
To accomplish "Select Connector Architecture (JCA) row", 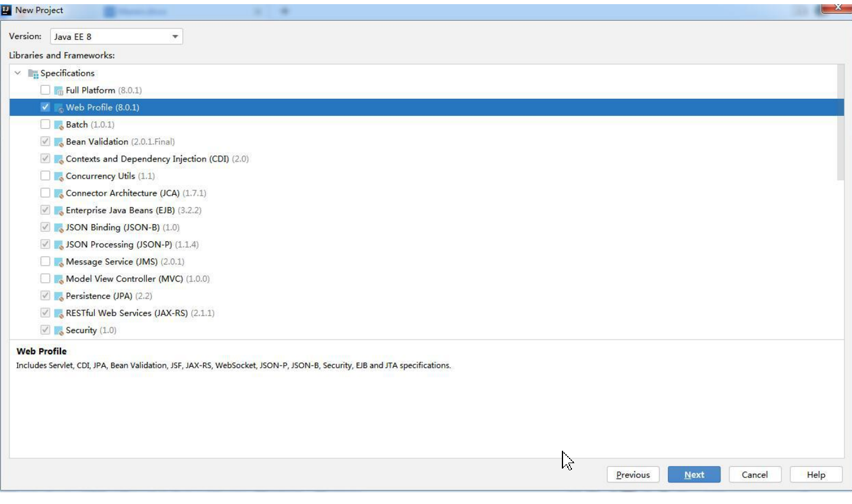I will coord(423,193).
